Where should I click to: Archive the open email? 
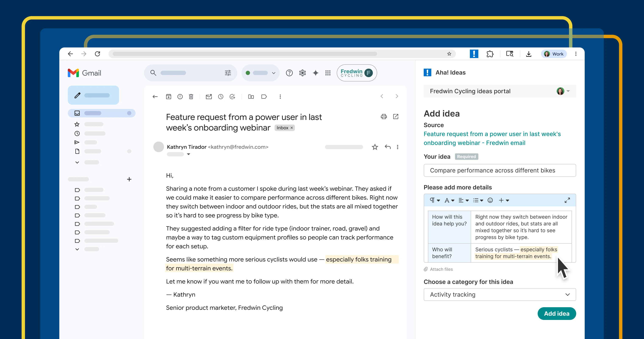coord(168,96)
